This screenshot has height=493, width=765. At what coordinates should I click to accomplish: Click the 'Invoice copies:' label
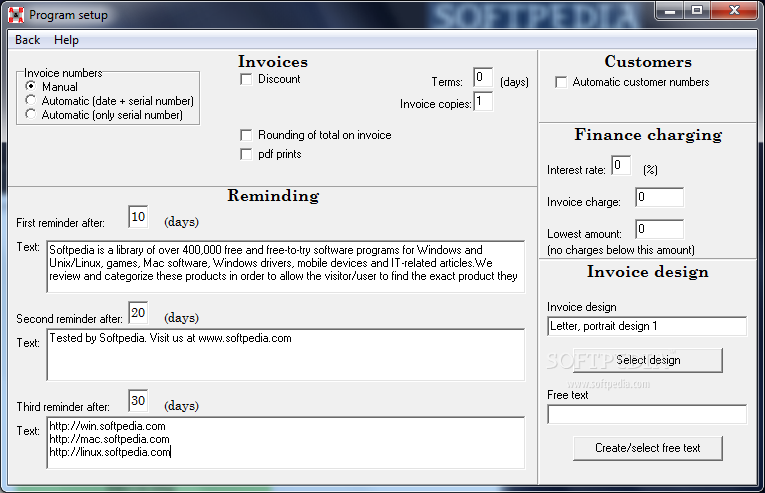(436, 104)
